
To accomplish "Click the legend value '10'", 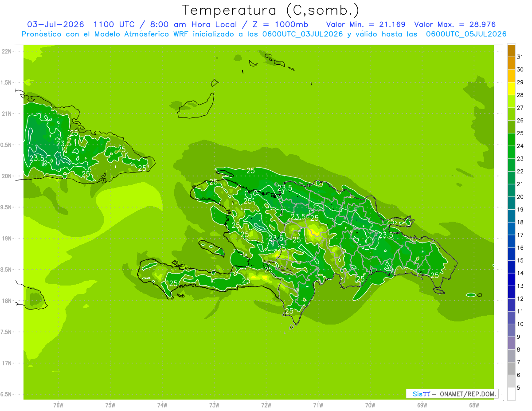I will pyautogui.click(x=520, y=324).
